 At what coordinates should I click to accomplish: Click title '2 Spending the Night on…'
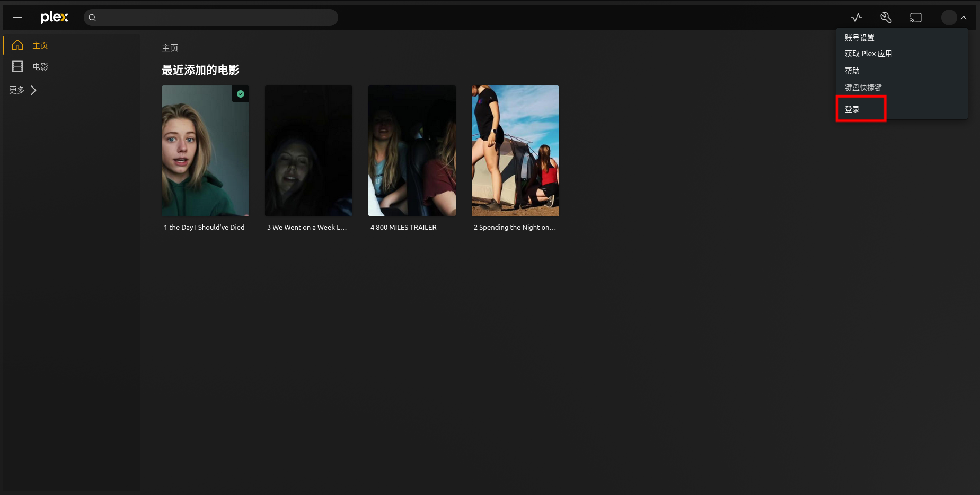coord(515,227)
